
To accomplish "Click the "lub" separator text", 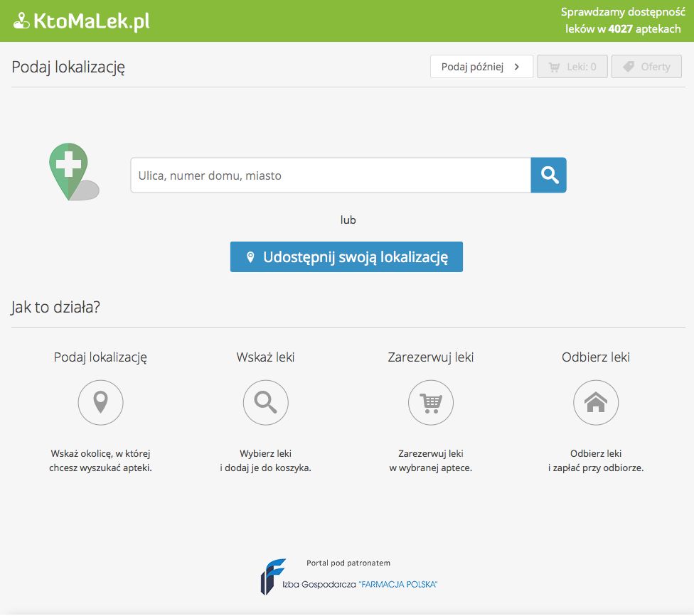I will click(348, 220).
